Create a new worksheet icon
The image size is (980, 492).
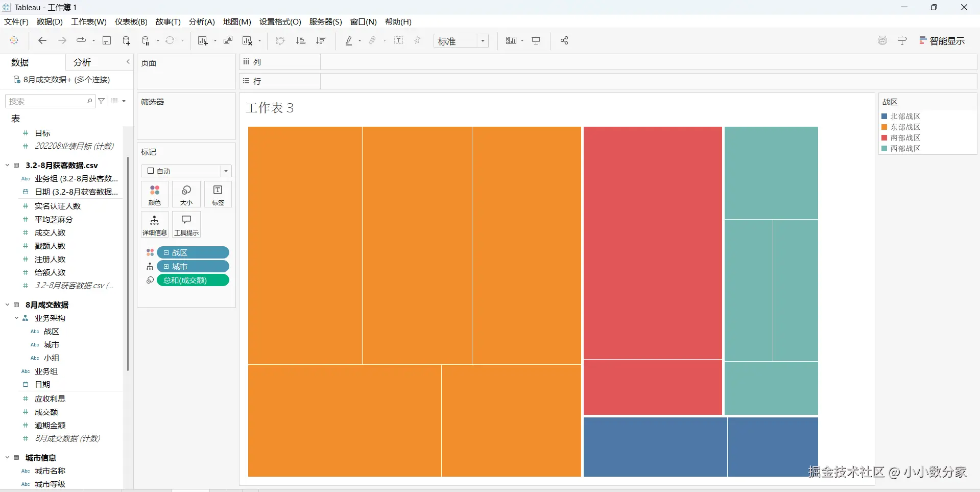point(203,40)
